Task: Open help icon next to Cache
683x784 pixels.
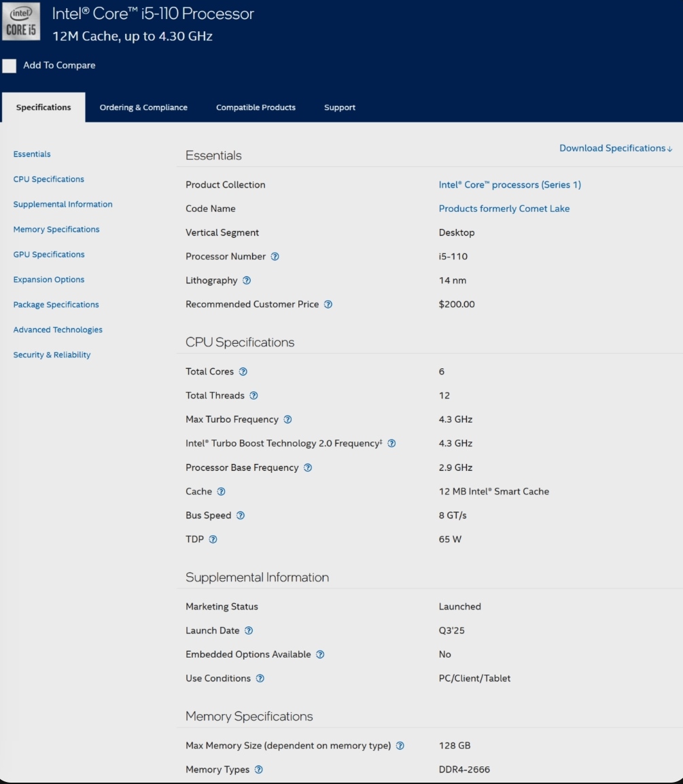Action: point(221,491)
